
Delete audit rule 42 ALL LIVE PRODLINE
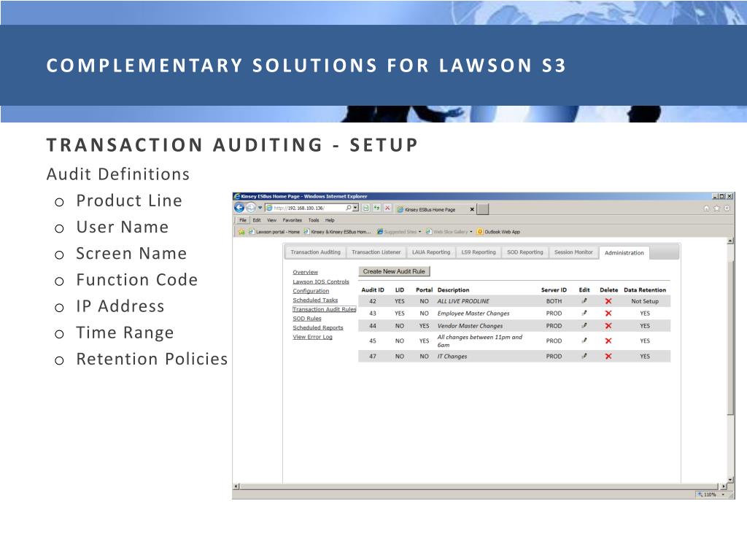(x=608, y=301)
